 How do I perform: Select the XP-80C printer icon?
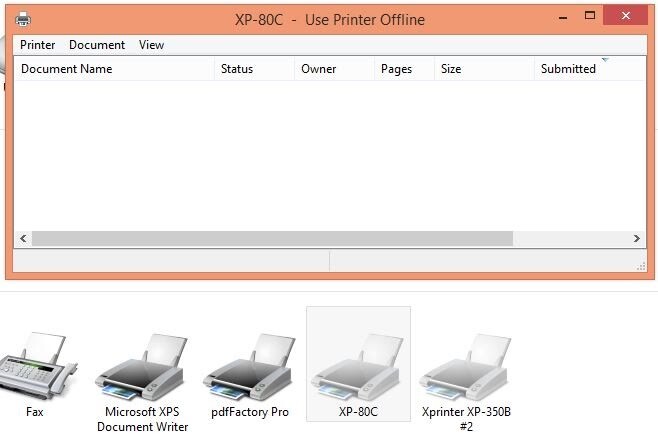click(358, 364)
